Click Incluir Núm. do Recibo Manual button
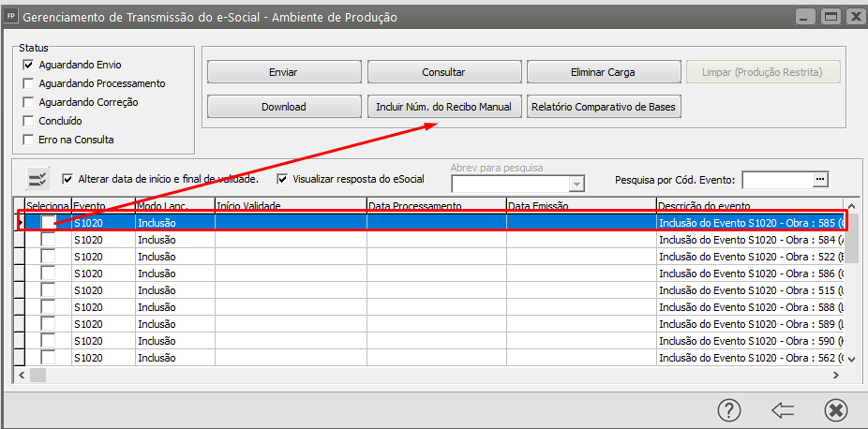The width and height of the screenshot is (868, 429). (443, 107)
